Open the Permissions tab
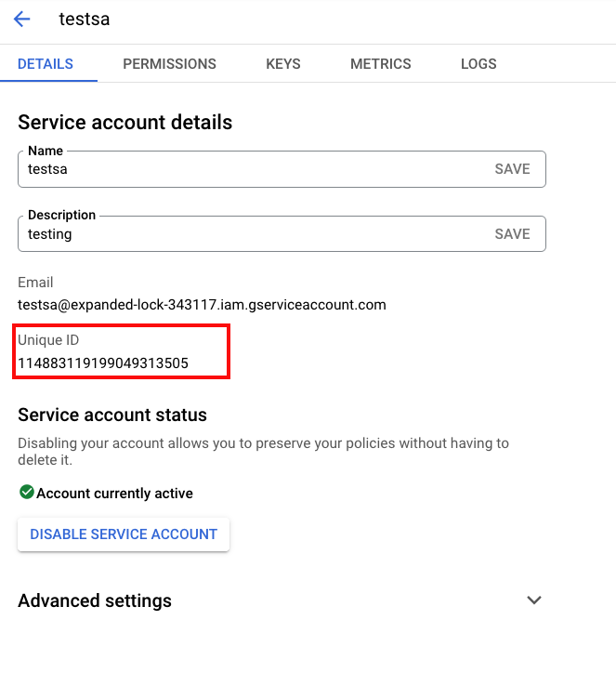The height and width of the screenshot is (699, 616). [169, 64]
